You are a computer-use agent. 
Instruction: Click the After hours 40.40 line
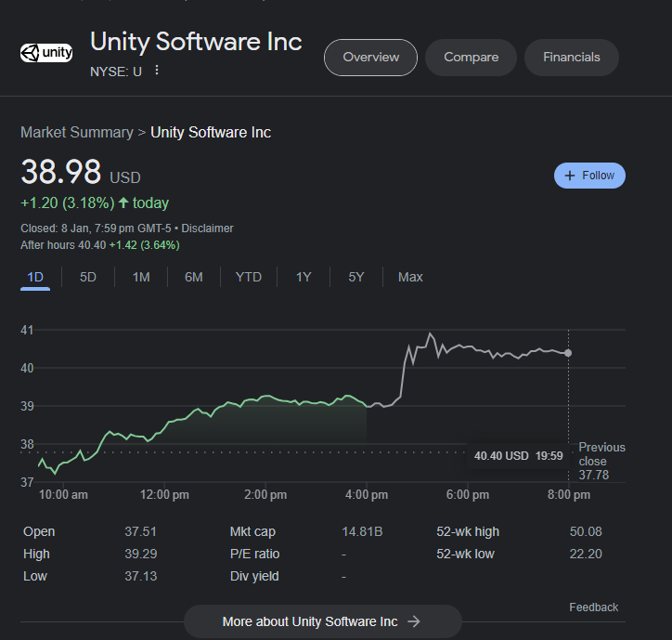(x=100, y=245)
